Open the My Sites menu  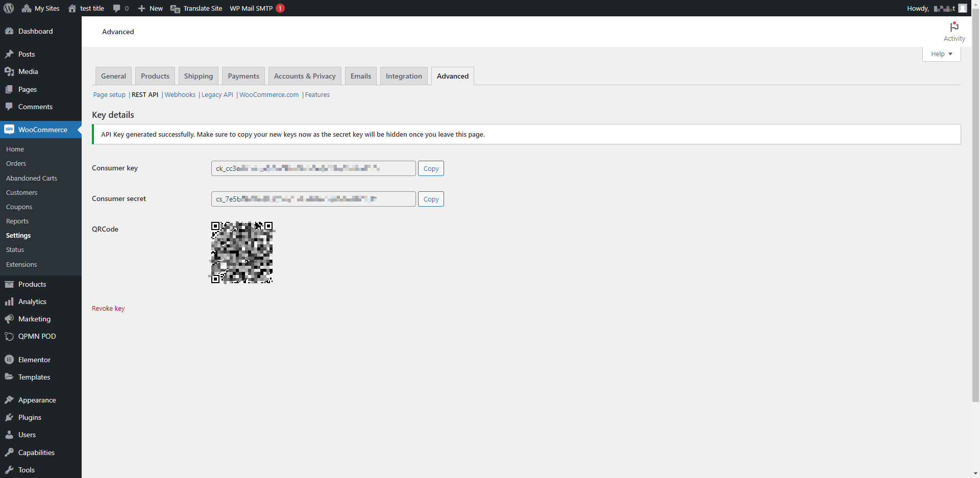[x=41, y=8]
